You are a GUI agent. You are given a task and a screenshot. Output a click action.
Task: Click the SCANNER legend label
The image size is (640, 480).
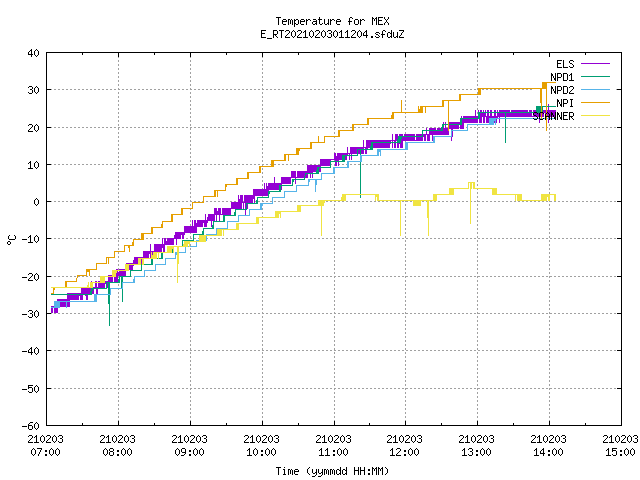[553, 116]
